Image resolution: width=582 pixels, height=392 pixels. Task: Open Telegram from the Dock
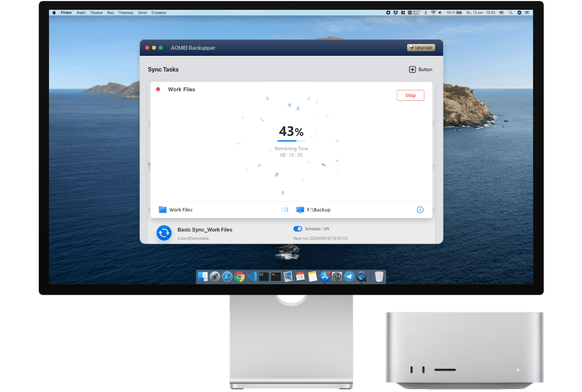point(349,276)
